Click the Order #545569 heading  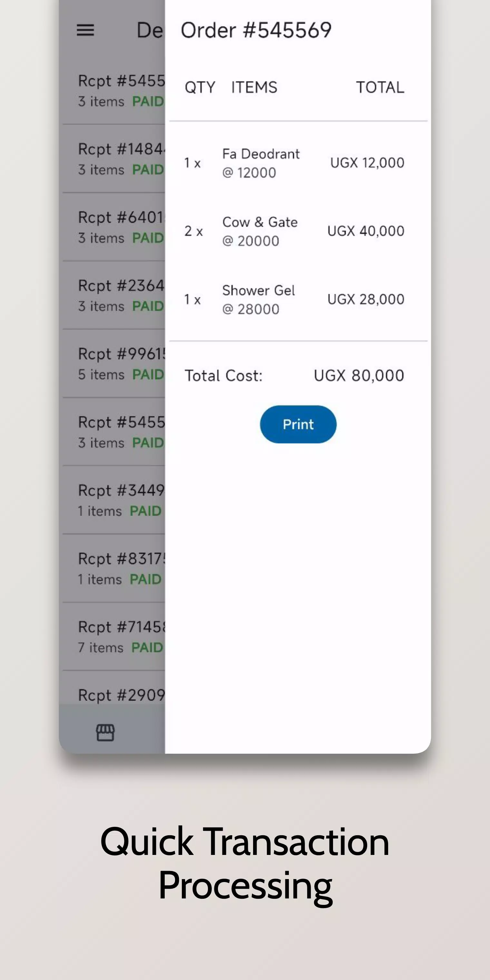(256, 30)
